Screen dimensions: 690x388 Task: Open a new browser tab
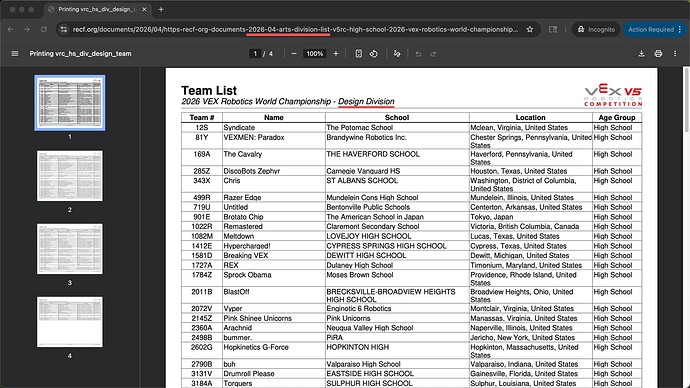[161, 9]
